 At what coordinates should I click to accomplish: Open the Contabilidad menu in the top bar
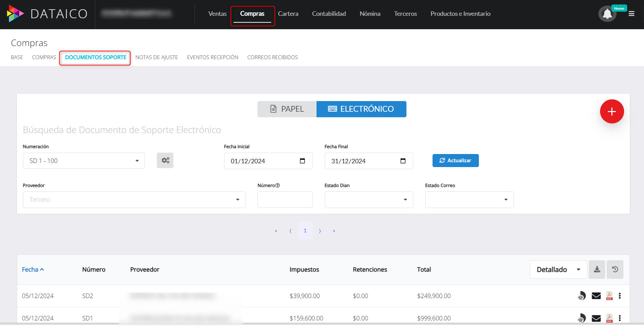tap(329, 14)
